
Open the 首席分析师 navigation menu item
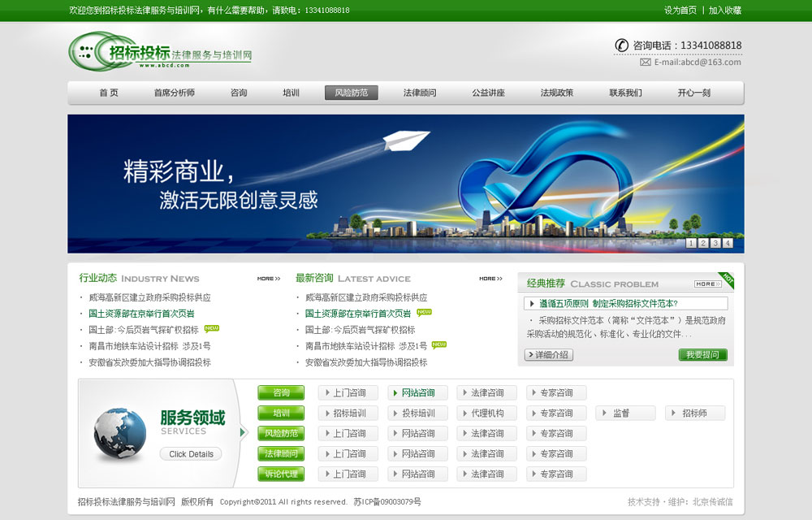174,93
